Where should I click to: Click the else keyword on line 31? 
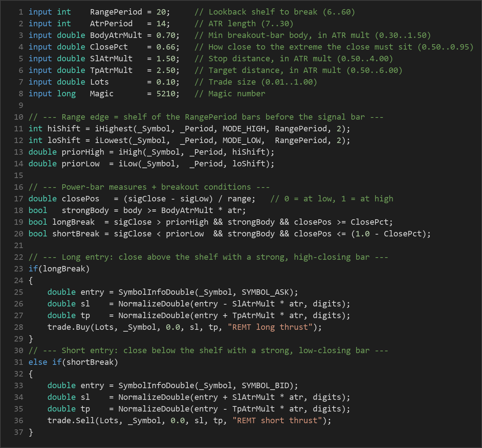coord(38,362)
